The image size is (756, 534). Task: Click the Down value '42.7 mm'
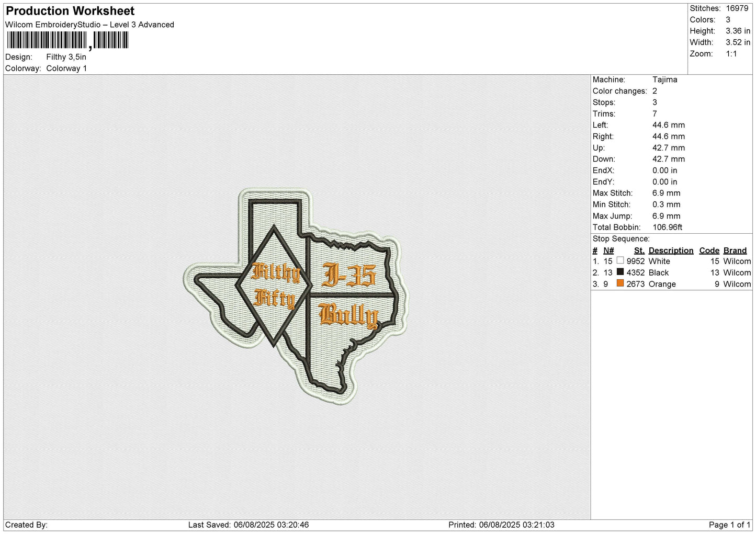pos(669,159)
